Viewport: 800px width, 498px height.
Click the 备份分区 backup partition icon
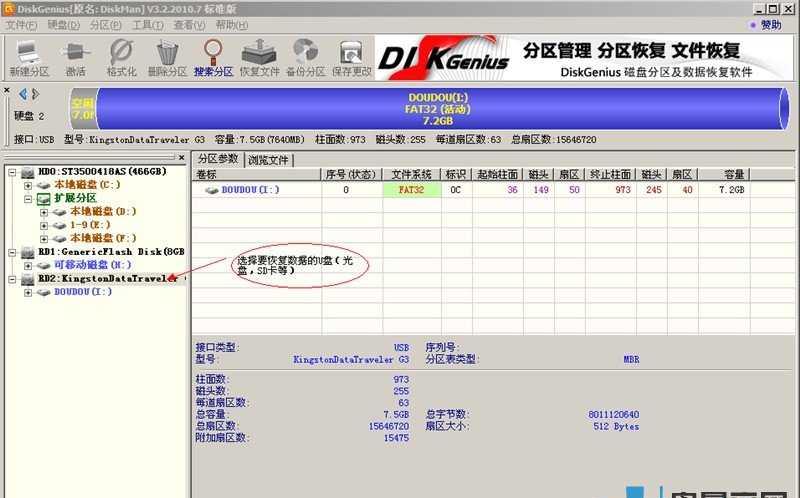click(305, 58)
